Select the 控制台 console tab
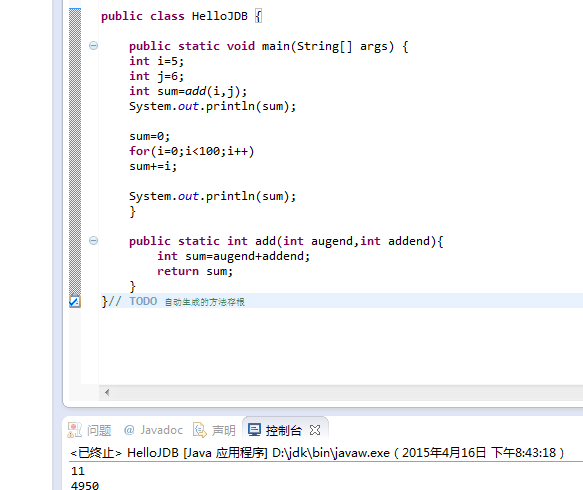The height and width of the screenshot is (490, 583). pos(275,430)
